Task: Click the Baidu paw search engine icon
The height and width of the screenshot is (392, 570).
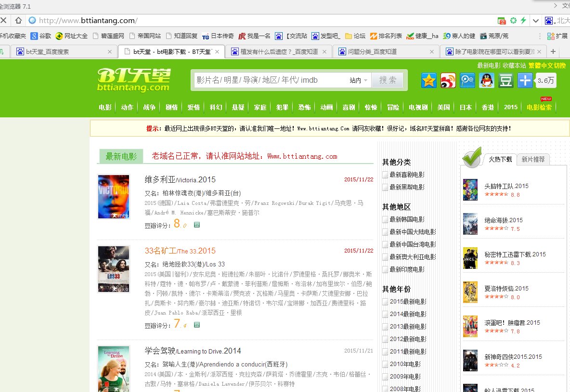Action: pyautogui.click(x=549, y=21)
